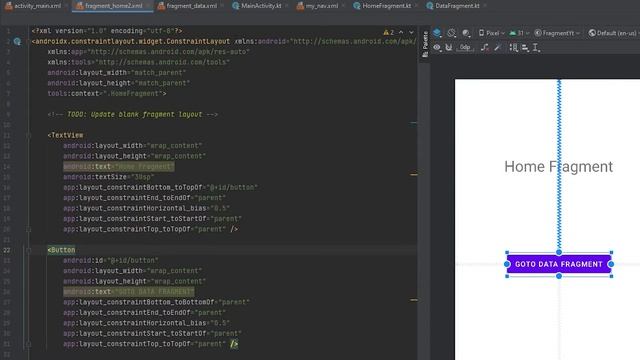This screenshot has width=640, height=360.
Task: Close the fragment_data.xml tab
Action: [x=223, y=6]
